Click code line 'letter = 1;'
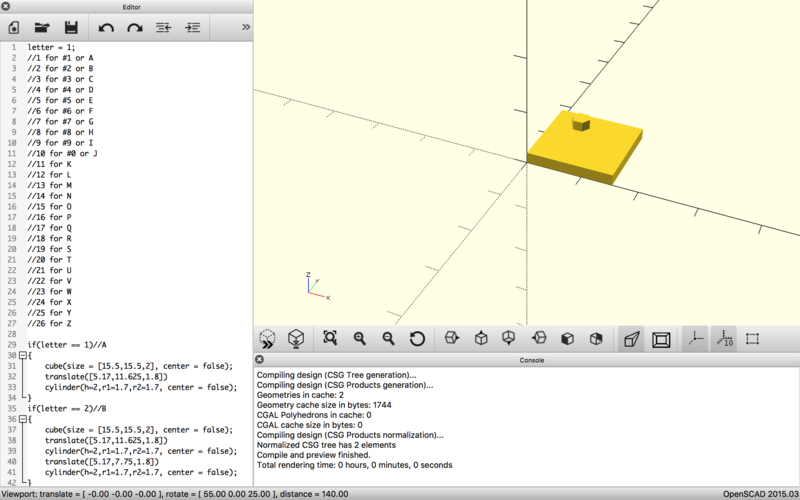This screenshot has width=800, height=500. point(51,47)
